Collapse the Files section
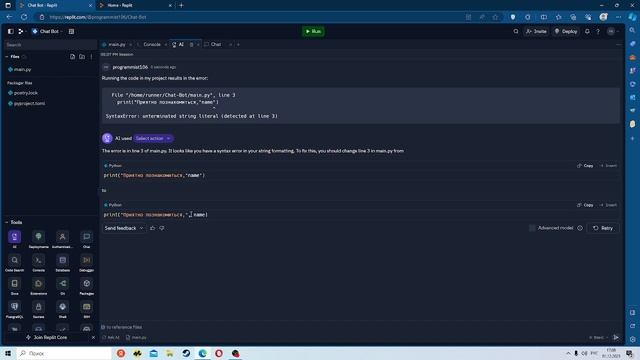Viewport: 640px width, 360px height. (x=7, y=57)
